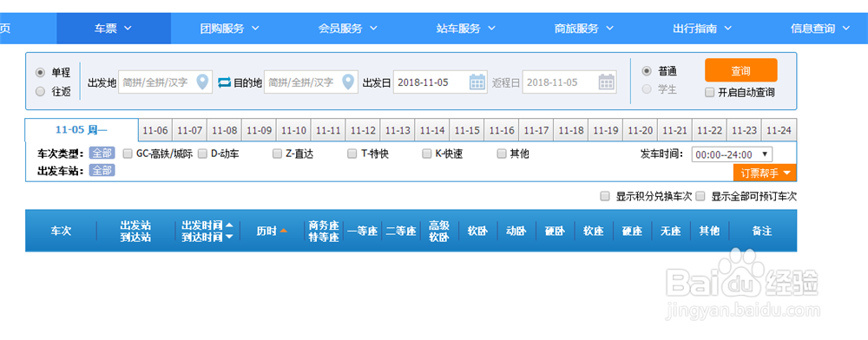
Task: Click the orange 查询 search button
Action: (x=740, y=70)
